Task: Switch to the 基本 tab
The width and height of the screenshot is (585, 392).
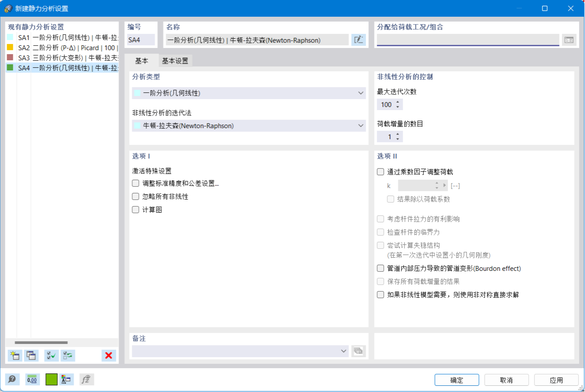Action: 142,61
